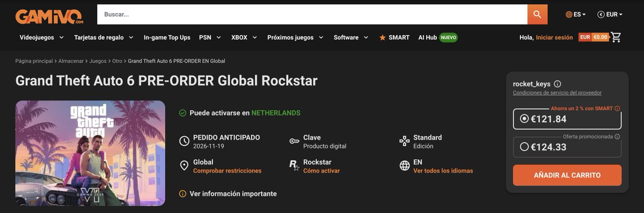Click AÑADIR AL CARRITO button
The image size is (644, 213).
click(567, 175)
